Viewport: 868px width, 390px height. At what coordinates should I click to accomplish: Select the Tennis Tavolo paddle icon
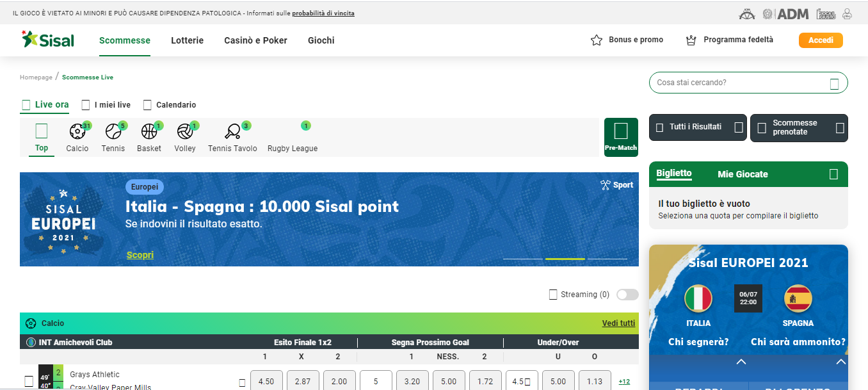[x=232, y=132]
